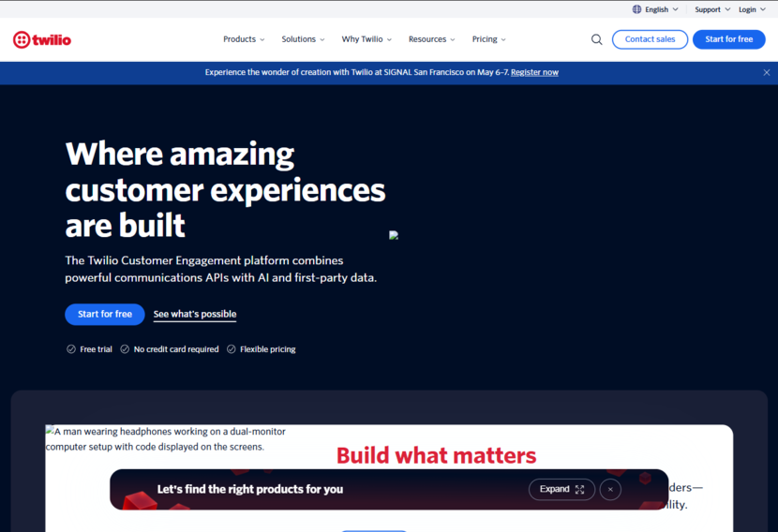
Task: Close the product finder popup
Action: pos(610,489)
